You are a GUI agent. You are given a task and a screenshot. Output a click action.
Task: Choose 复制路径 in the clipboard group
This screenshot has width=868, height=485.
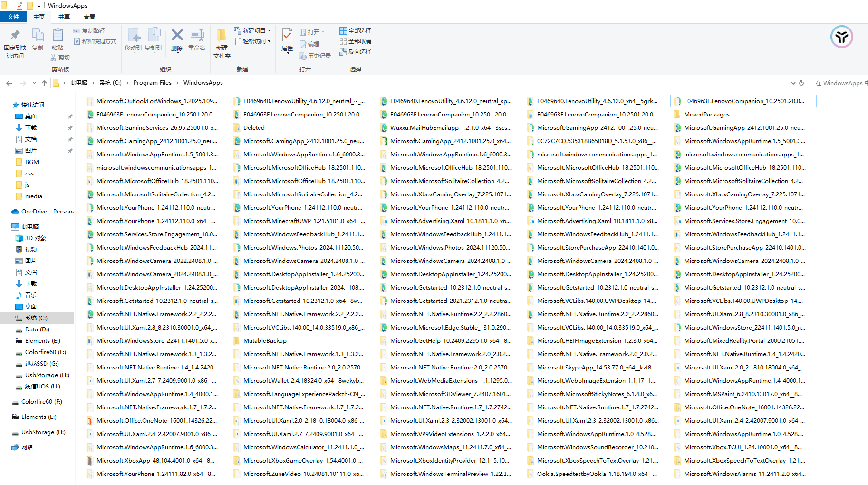coord(89,31)
